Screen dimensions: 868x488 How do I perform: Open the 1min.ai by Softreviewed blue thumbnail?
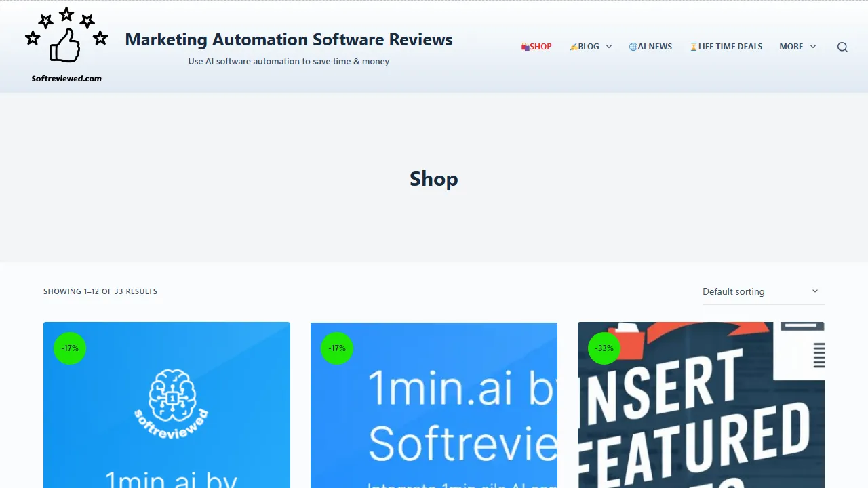click(x=433, y=405)
